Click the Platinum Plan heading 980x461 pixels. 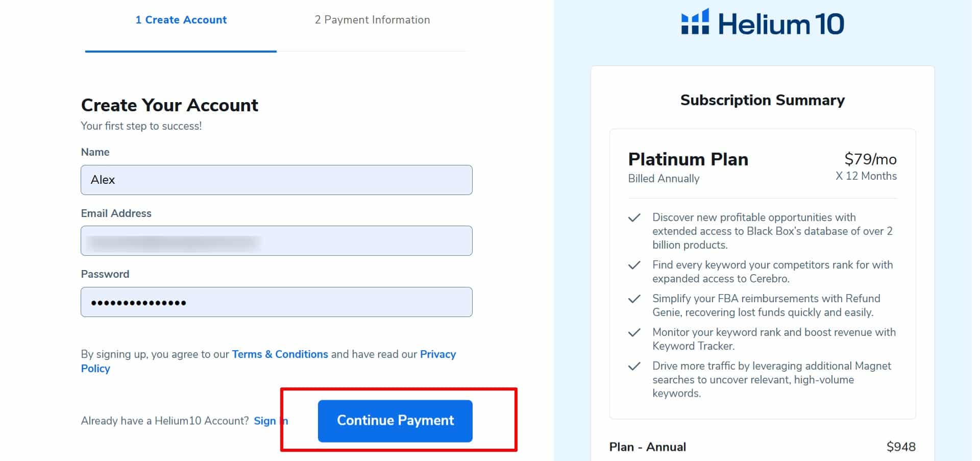[x=688, y=159]
